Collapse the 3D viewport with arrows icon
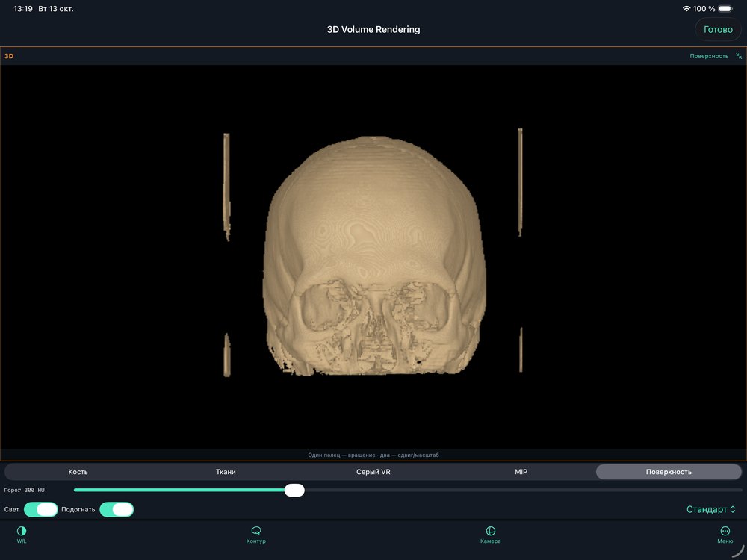Image resolution: width=747 pixels, height=560 pixels. tap(739, 56)
